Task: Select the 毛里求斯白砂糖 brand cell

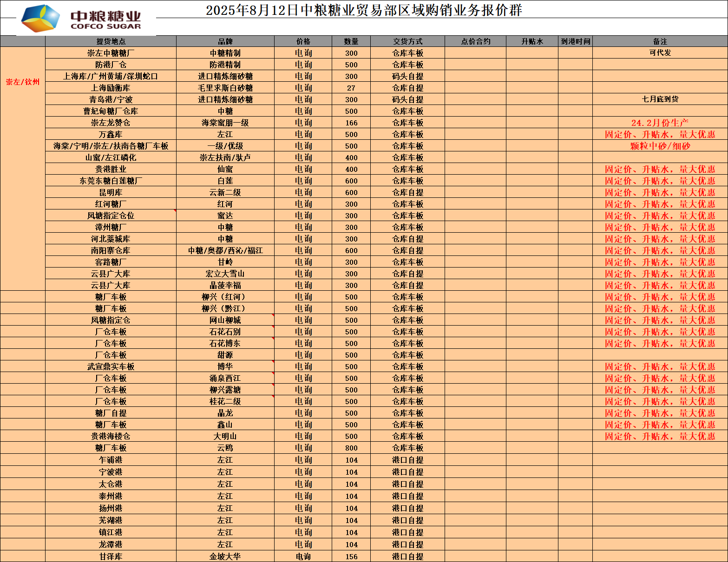Action: coord(225,88)
